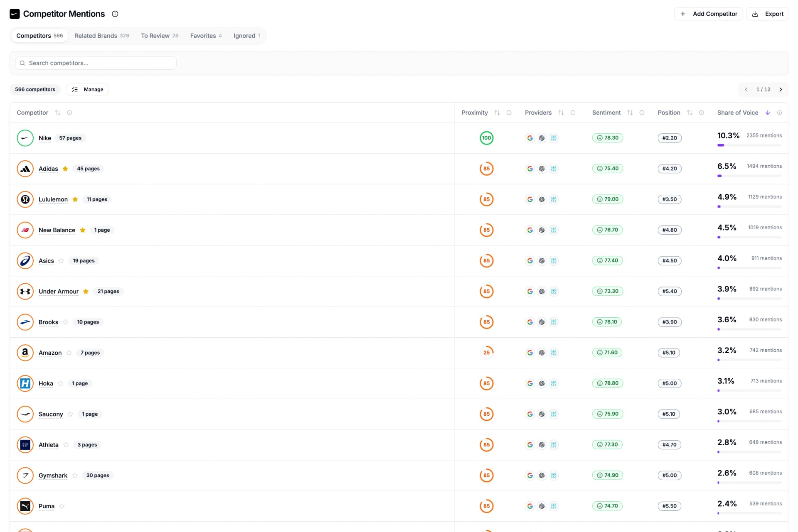Click the New Balance logo icon

(25, 230)
